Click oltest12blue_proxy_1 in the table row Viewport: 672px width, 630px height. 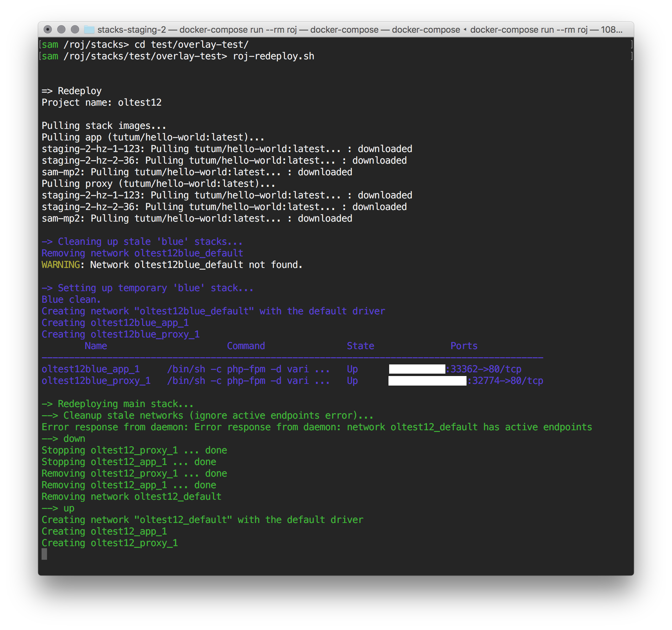(96, 381)
